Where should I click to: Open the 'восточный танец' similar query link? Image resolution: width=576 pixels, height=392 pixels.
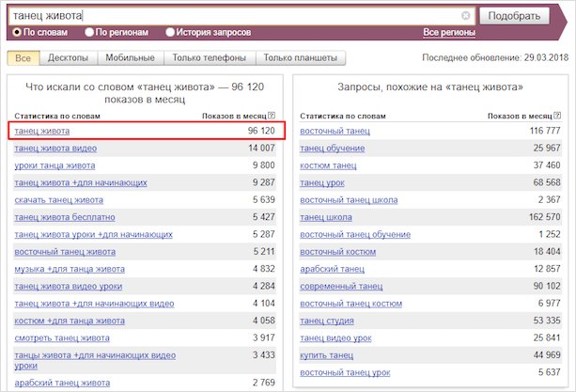[x=335, y=131]
